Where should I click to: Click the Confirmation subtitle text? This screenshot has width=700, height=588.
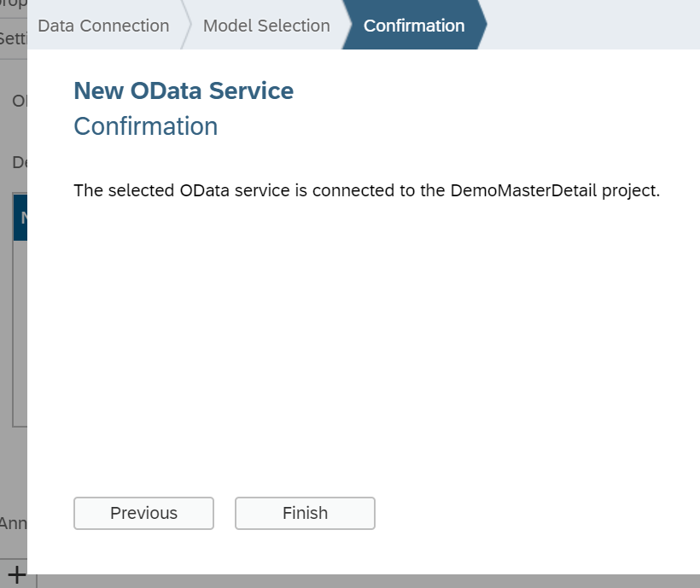(x=145, y=126)
